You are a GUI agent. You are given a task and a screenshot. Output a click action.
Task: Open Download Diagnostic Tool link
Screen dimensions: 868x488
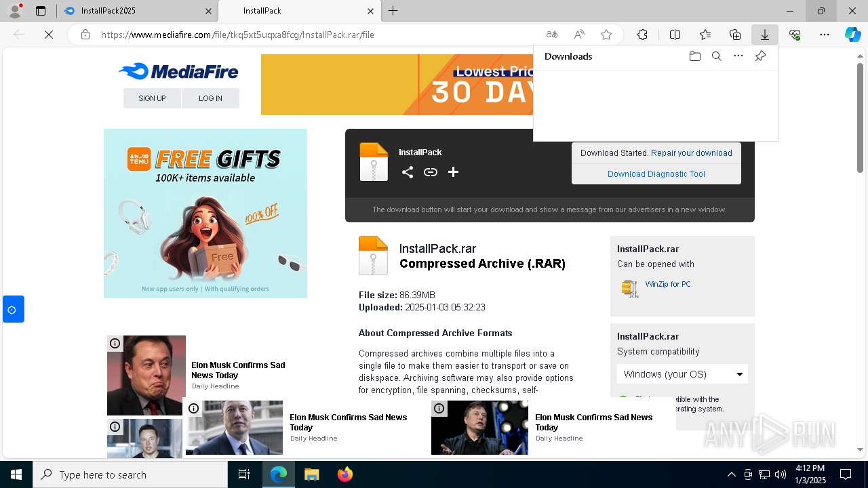[656, 174]
